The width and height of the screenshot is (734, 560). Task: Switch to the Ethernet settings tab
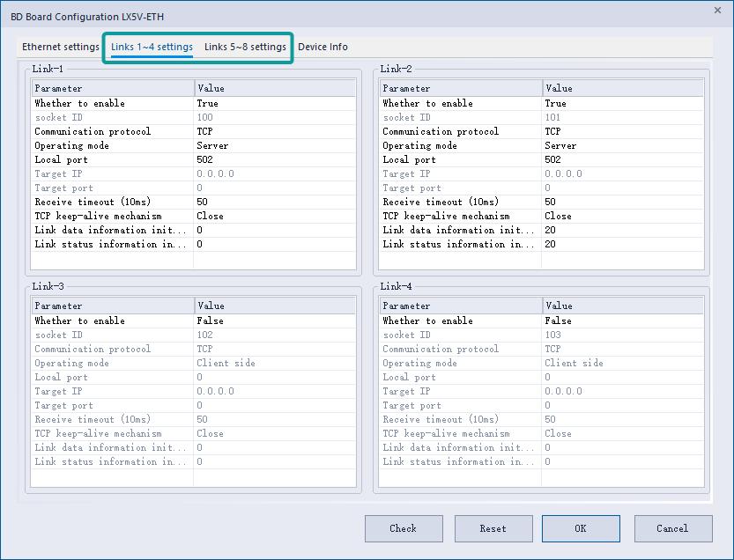click(x=61, y=47)
